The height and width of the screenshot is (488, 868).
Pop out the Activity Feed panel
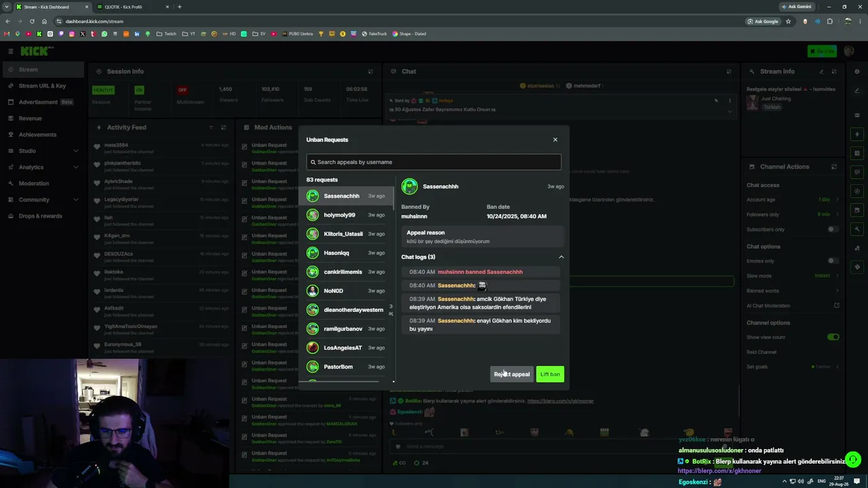223,127
